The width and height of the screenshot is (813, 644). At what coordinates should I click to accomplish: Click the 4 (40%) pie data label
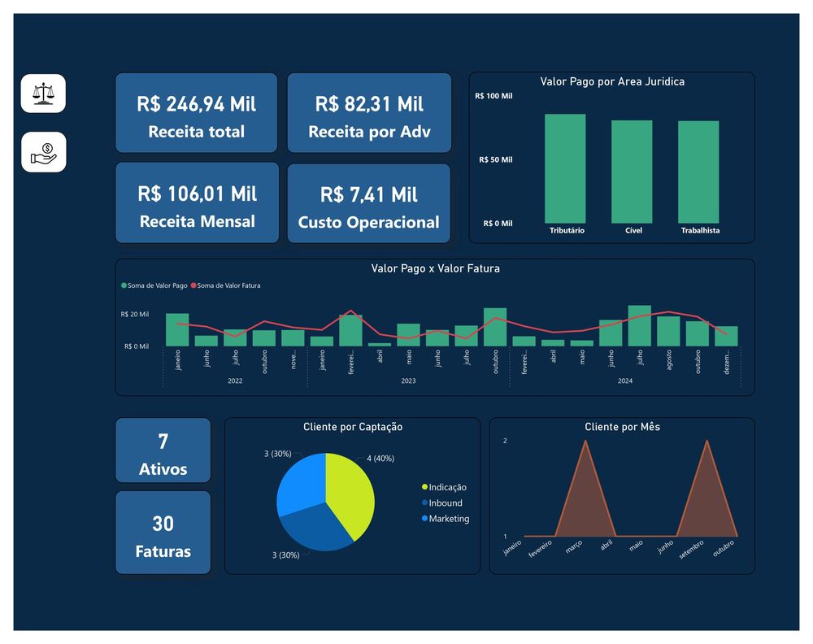pos(380,459)
